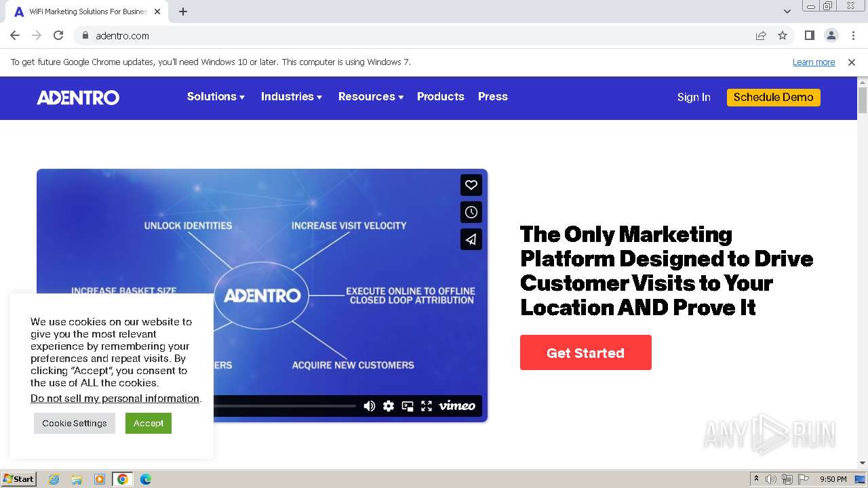Expand the Industries menu
The width and height of the screenshot is (868, 488).
click(x=292, y=97)
